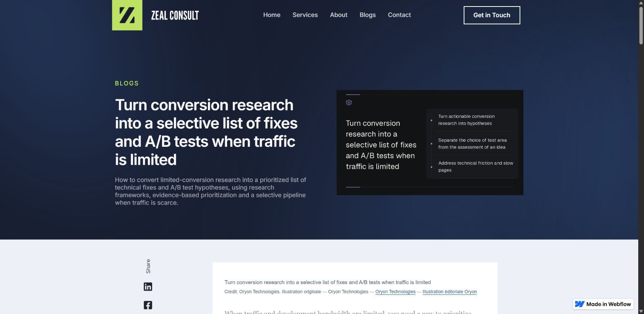The width and height of the screenshot is (644, 314).
Task: Click the ZEAL CONSULT wordmark text
Action: (175, 15)
